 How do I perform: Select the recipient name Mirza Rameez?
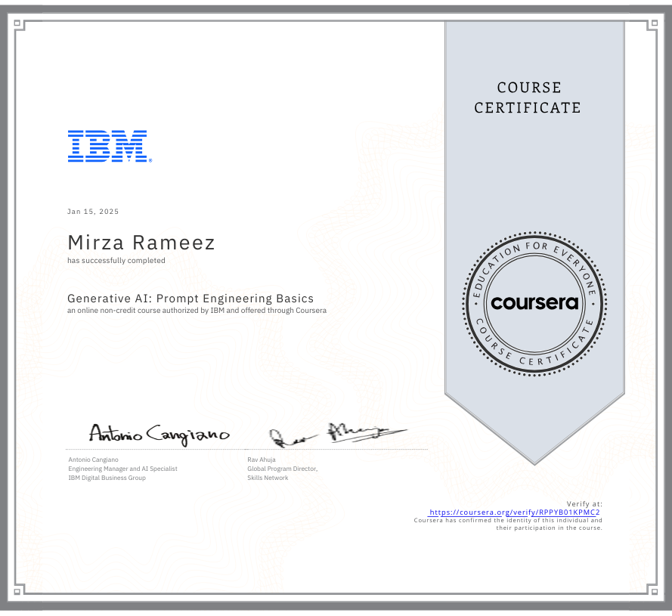[141, 243]
